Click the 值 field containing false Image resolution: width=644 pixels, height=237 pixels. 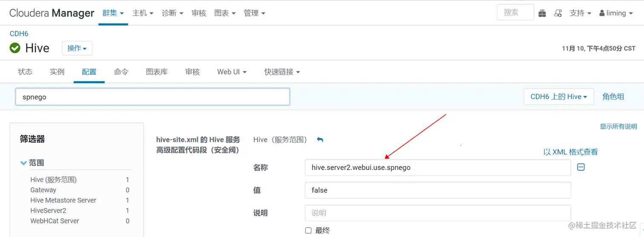[x=438, y=190]
